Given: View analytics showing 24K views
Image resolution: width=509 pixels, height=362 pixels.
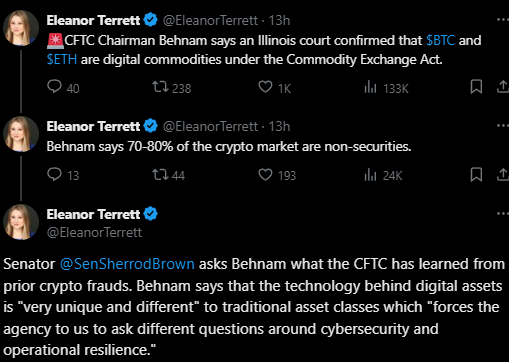Looking at the screenshot, I should point(370,175).
